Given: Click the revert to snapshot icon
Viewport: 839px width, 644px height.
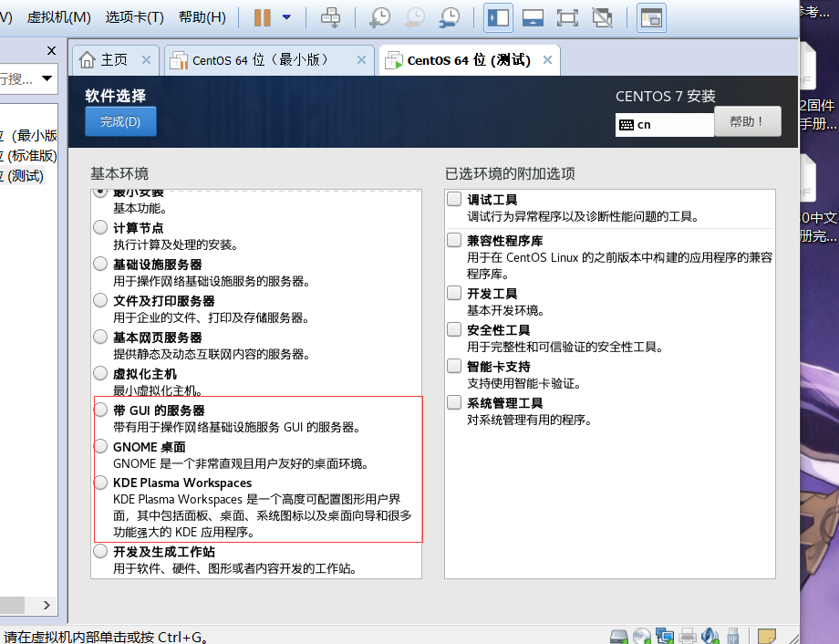Looking at the screenshot, I should (x=415, y=17).
